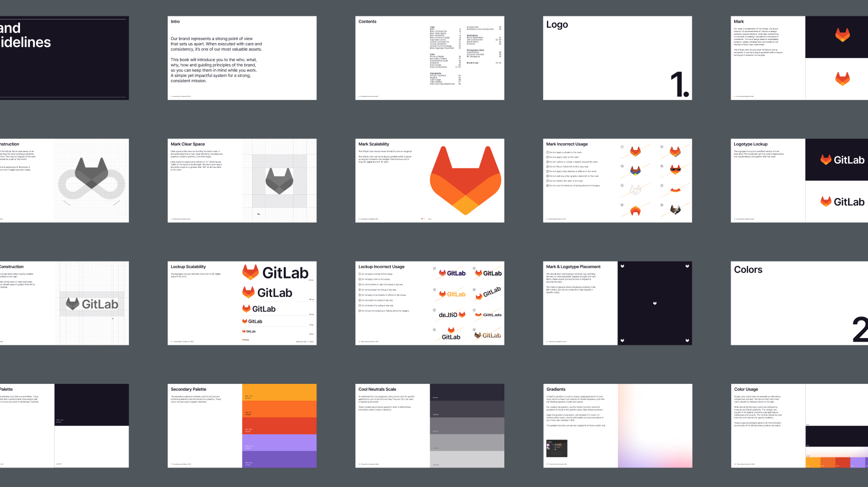Select the second-largest GitLab lockup in Lockup Scalability
Screen dimensions: 868x487
267,293
